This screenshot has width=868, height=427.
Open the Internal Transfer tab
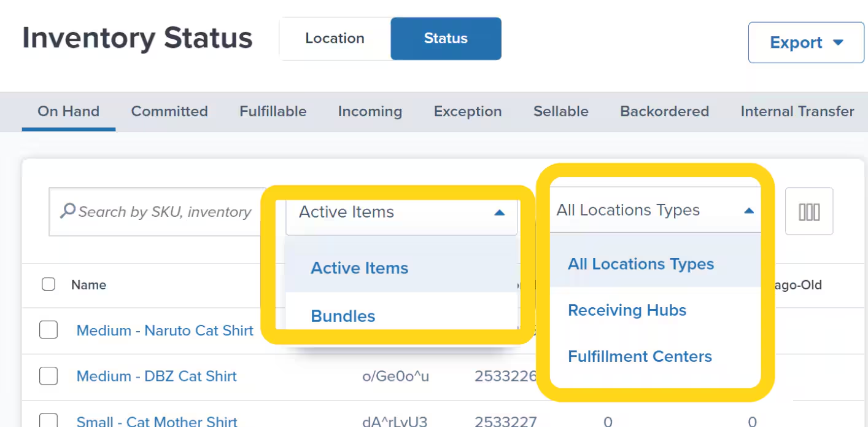click(x=797, y=111)
